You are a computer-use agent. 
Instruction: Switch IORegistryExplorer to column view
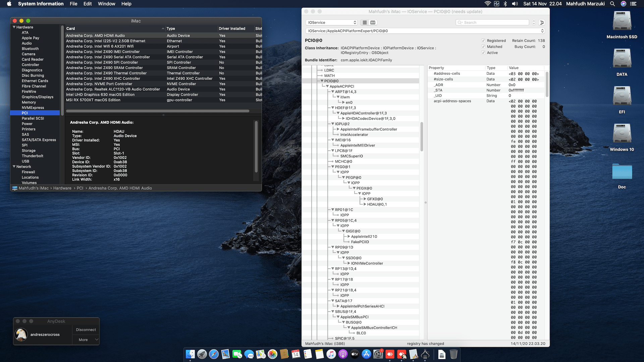click(x=373, y=22)
